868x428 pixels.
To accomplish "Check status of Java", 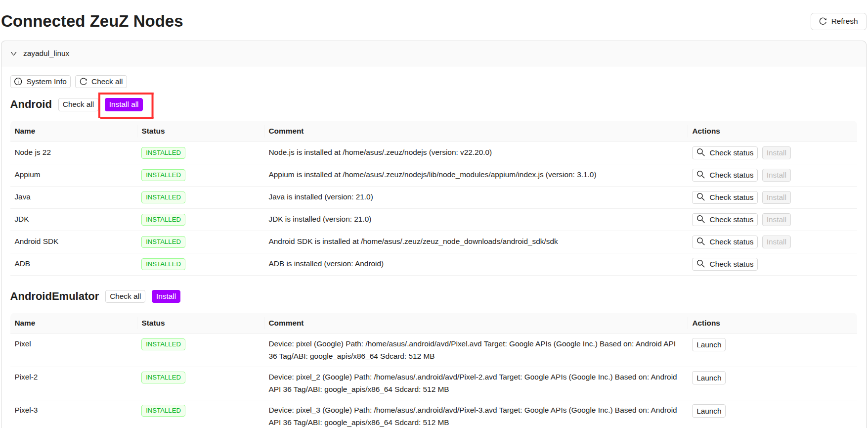I will pos(725,197).
